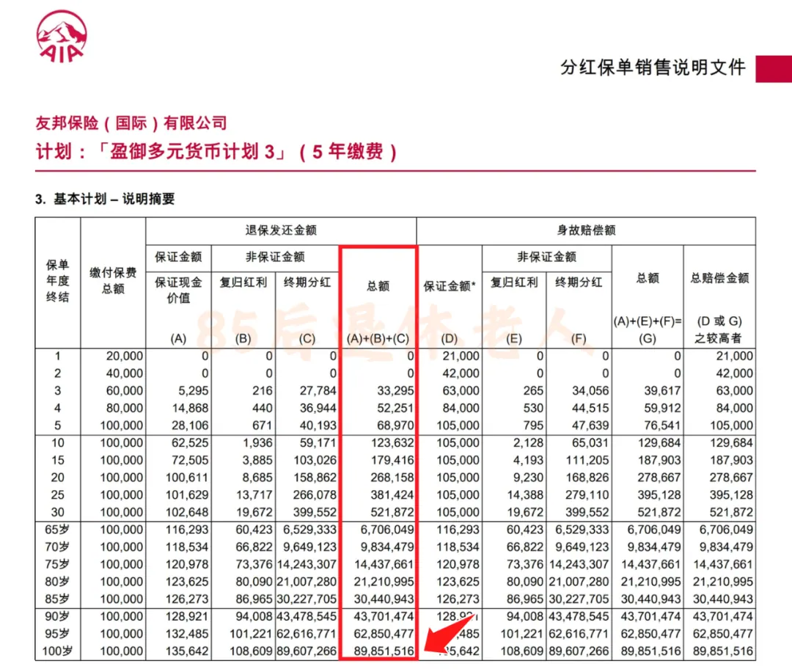792x672 pixels.
Task: Click cell 34,056 in year 3 row
Action: pyautogui.click(x=590, y=390)
